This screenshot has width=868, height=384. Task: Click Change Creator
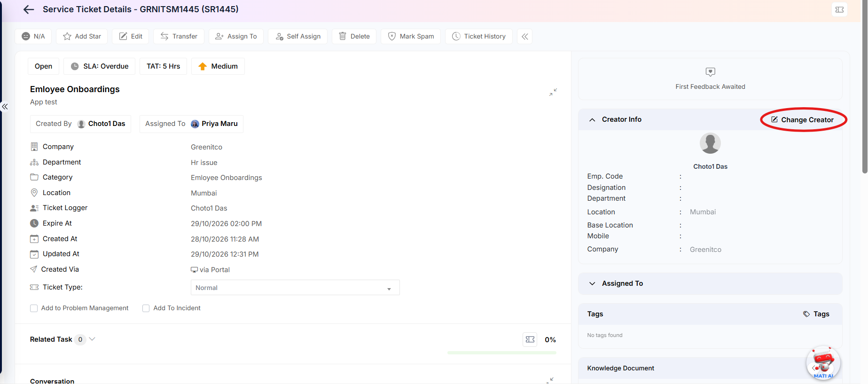point(803,120)
